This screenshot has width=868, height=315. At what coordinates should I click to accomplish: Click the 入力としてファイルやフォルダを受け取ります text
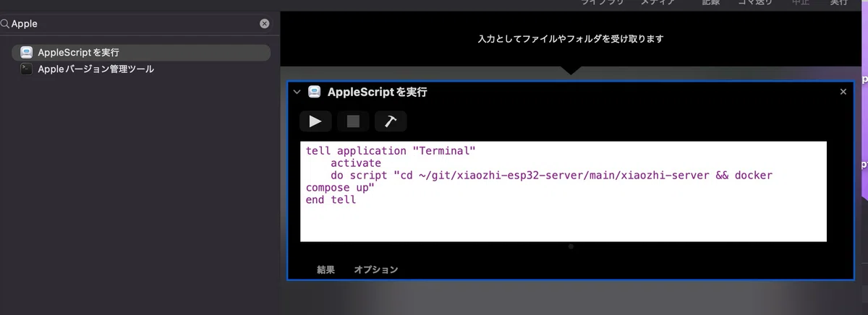571,39
